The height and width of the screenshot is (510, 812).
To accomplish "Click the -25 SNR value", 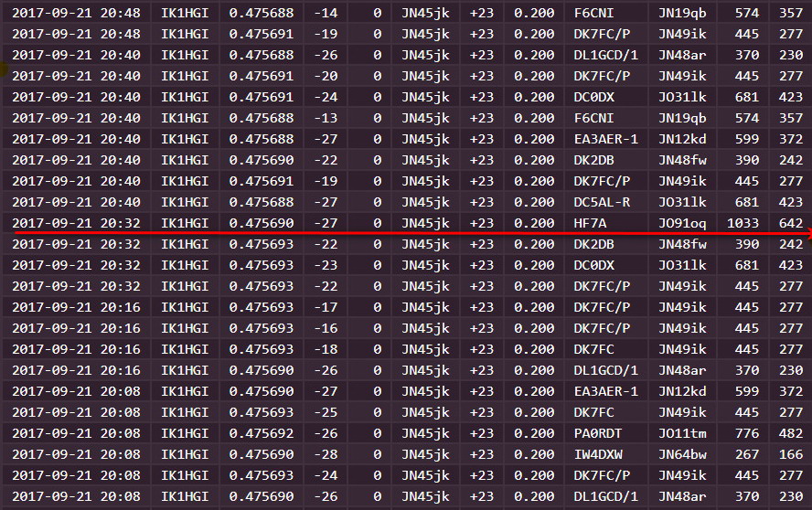I will [326, 412].
